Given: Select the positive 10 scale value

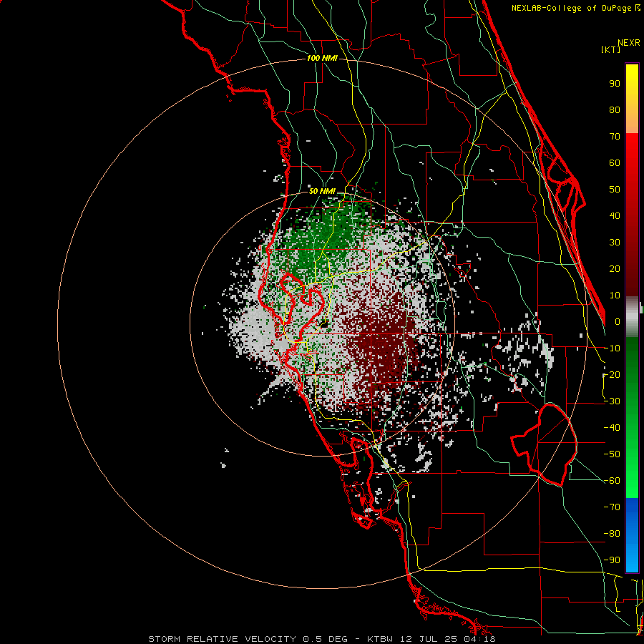Looking at the screenshot, I should [x=615, y=296].
